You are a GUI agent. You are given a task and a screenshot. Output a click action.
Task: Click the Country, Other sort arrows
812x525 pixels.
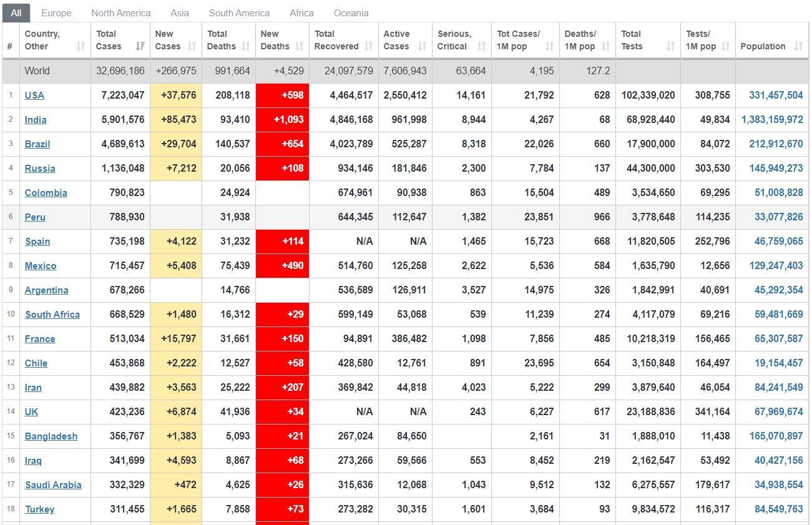[81, 46]
